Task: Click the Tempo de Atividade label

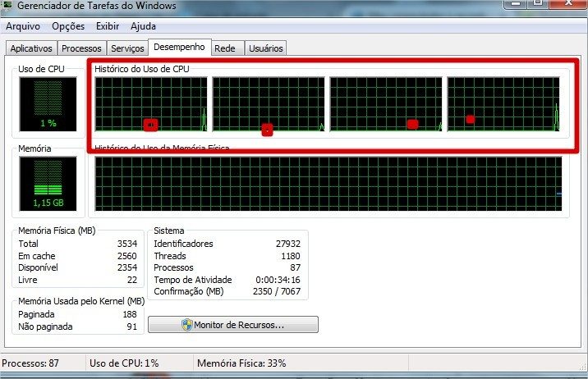Action: 193,280
